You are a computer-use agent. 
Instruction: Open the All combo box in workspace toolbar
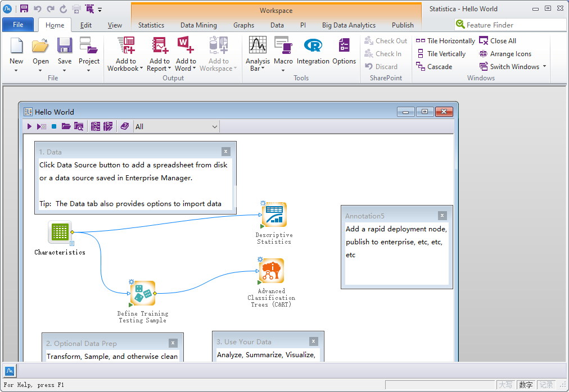(x=177, y=126)
